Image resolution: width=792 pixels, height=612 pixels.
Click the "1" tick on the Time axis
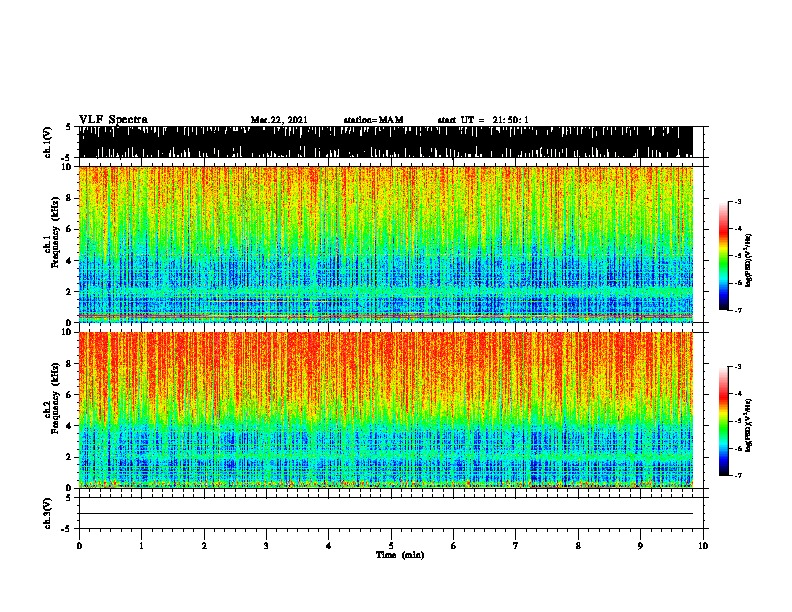pos(141,546)
